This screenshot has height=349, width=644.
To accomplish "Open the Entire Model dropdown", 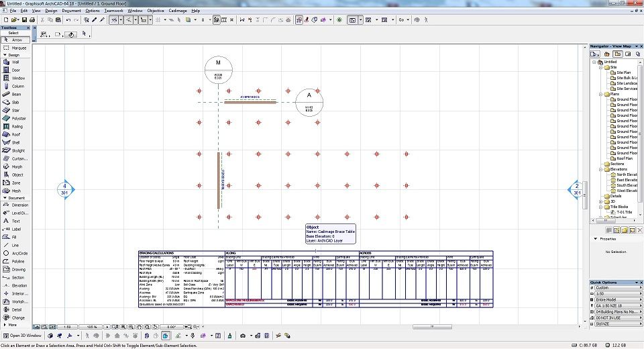I will tap(618, 300).
